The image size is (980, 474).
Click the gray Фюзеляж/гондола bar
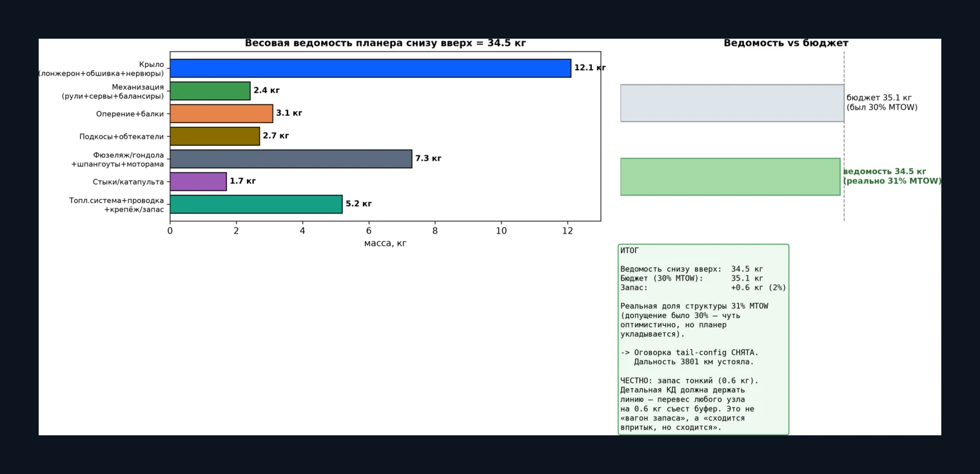291,159
